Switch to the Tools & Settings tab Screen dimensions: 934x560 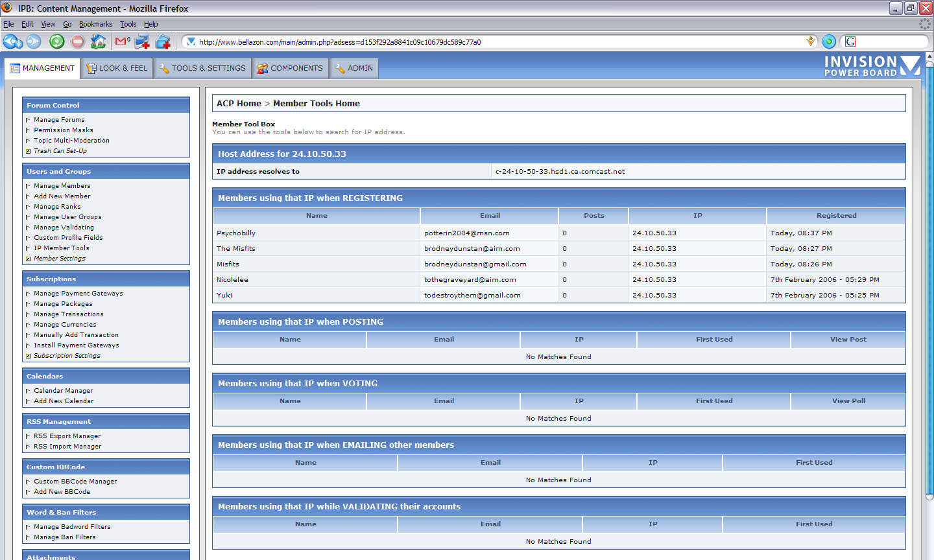(x=202, y=68)
